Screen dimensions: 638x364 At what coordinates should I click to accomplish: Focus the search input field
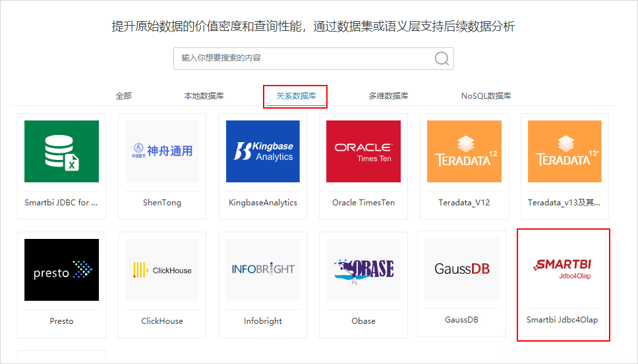coord(313,59)
